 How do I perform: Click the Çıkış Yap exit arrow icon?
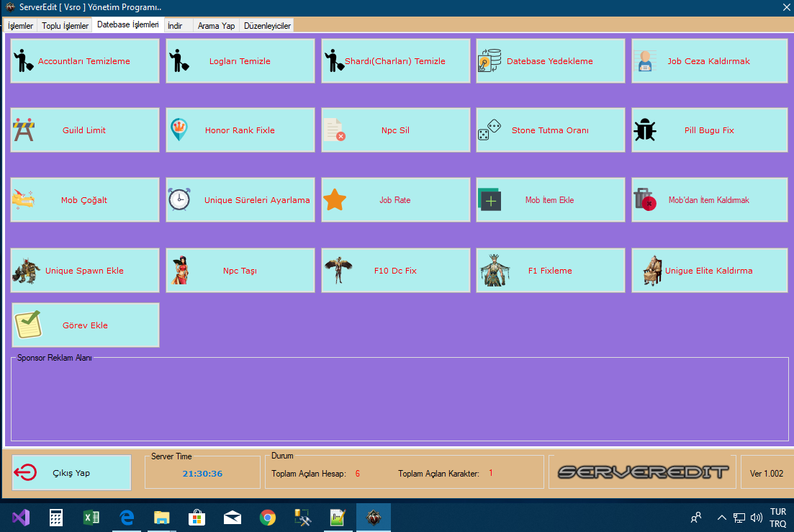click(x=25, y=472)
